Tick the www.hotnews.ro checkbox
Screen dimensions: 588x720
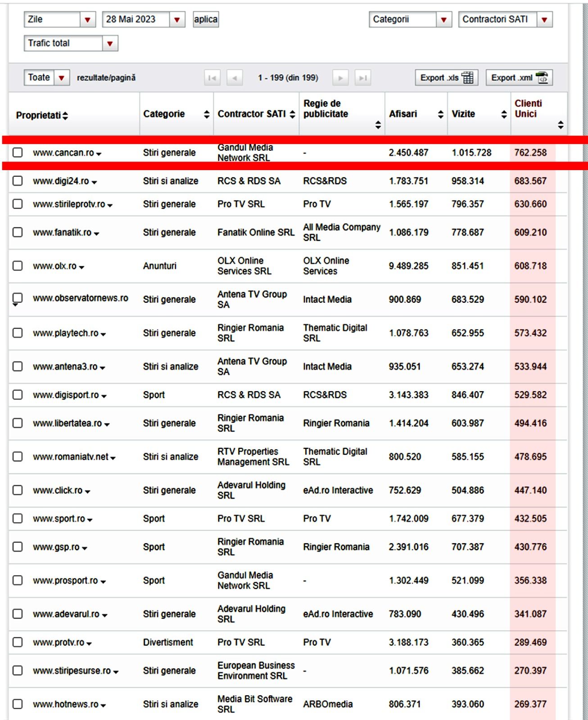pyautogui.click(x=18, y=704)
